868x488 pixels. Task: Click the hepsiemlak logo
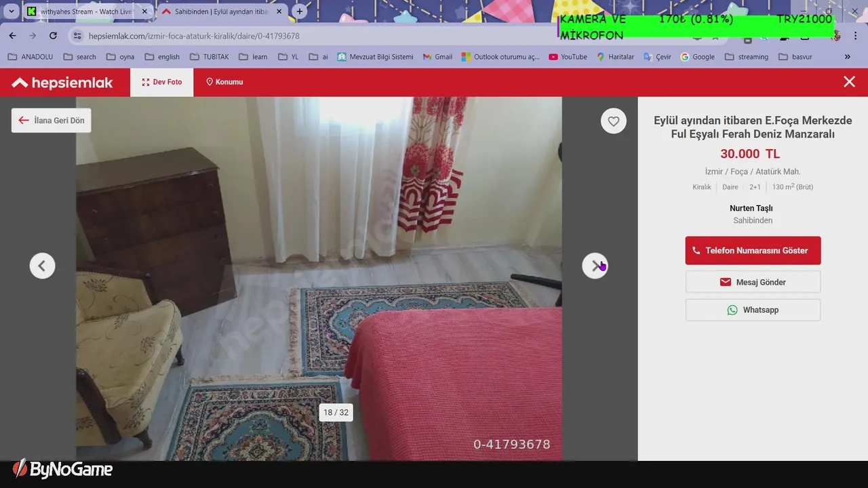tap(62, 83)
